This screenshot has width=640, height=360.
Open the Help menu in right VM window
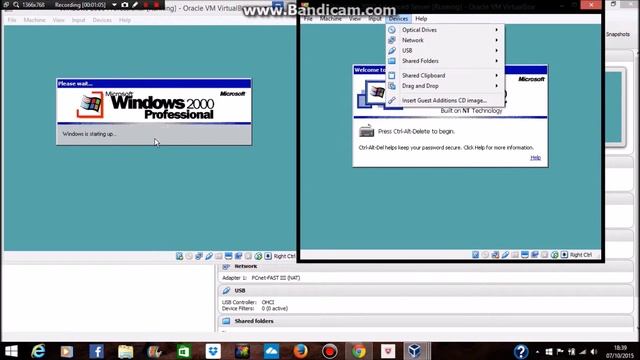coord(421,19)
